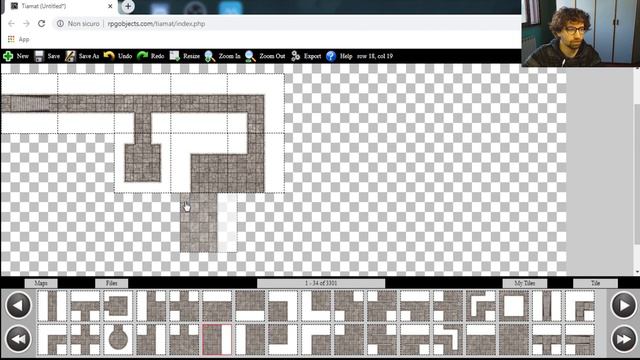Export the map

(306, 56)
